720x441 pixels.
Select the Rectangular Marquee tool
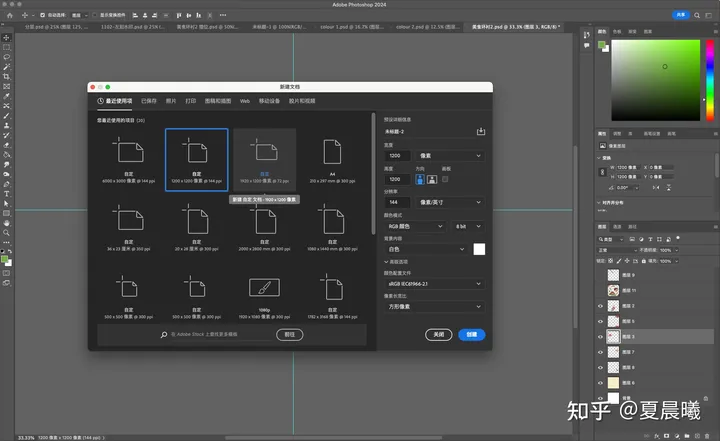6,47
